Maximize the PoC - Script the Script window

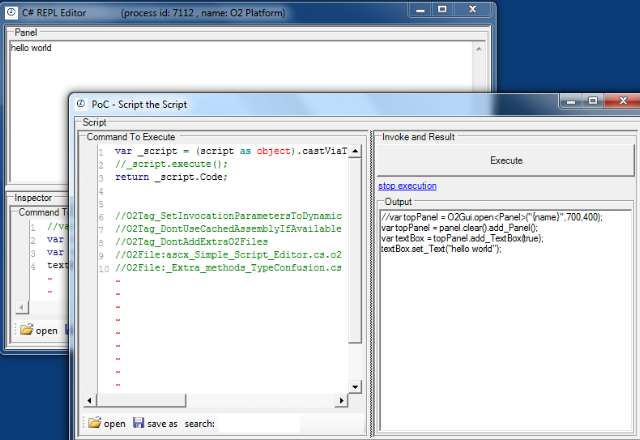pyautogui.click(x=593, y=100)
